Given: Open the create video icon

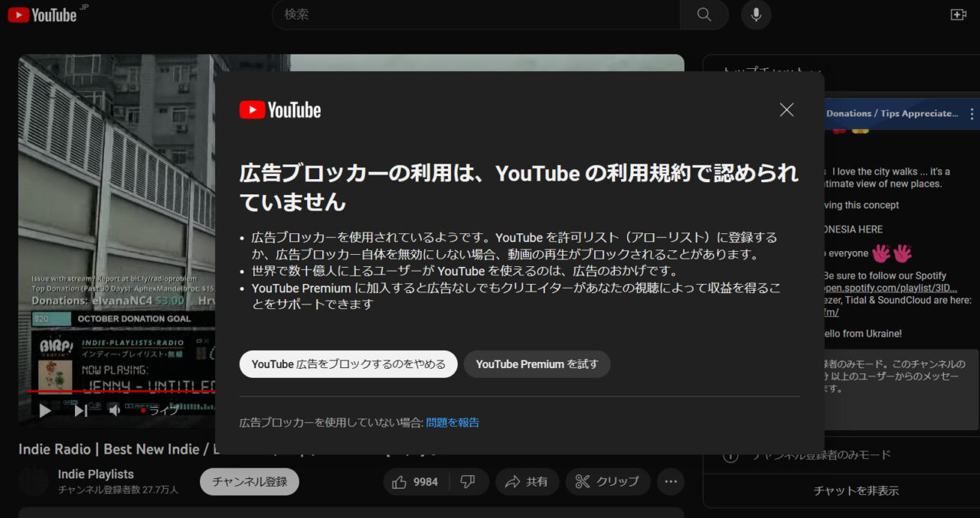Looking at the screenshot, I should (958, 15).
